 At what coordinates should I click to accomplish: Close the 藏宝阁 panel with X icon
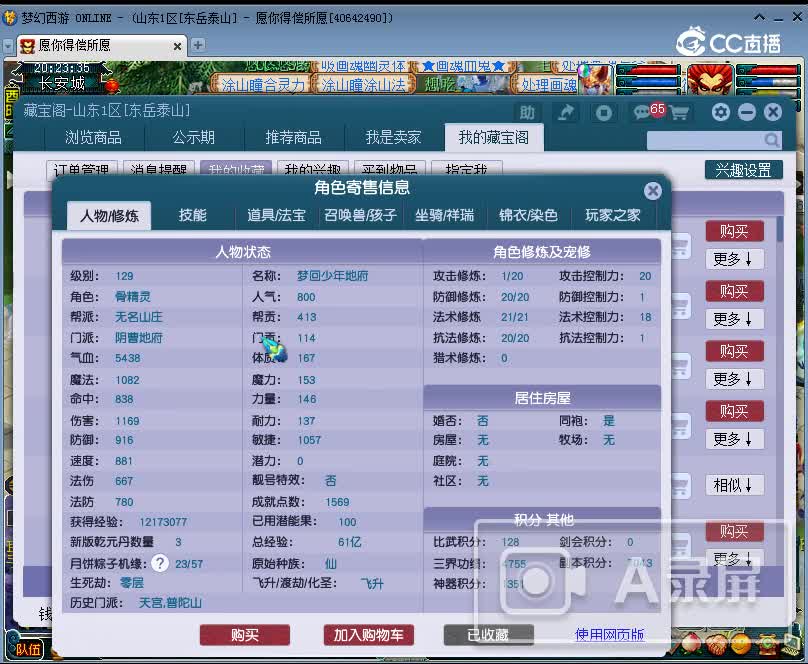pyautogui.click(x=772, y=112)
